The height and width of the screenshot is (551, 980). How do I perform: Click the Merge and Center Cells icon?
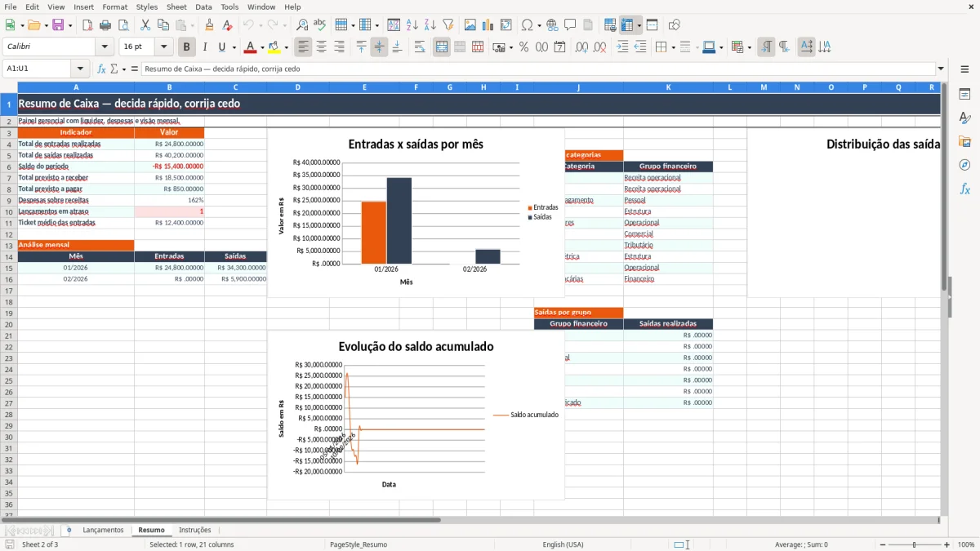pos(442,47)
